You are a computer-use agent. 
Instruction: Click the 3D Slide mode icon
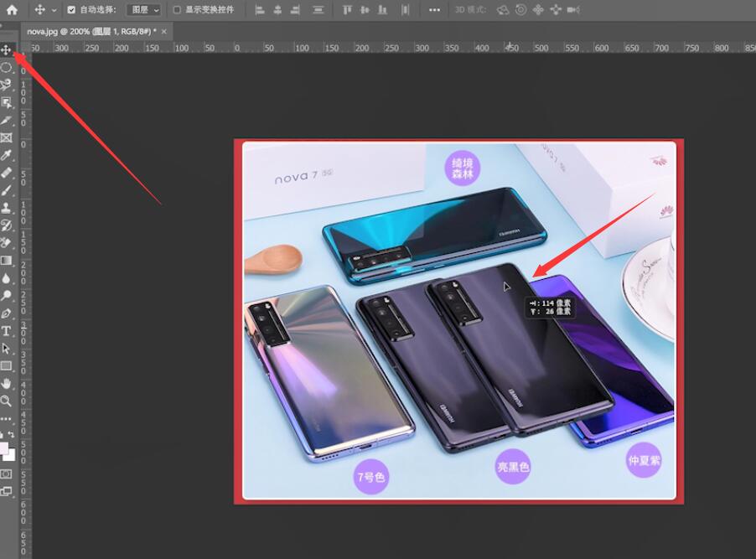tap(556, 10)
